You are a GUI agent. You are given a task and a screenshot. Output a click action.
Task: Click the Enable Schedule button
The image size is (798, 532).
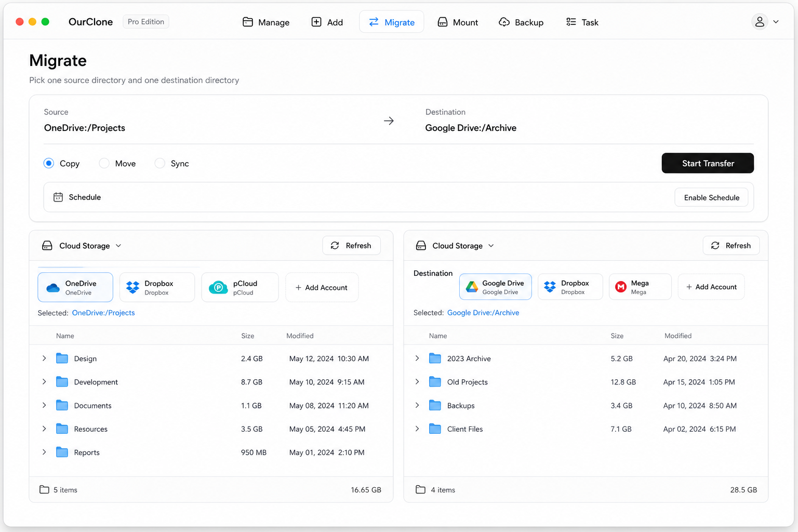pos(711,197)
